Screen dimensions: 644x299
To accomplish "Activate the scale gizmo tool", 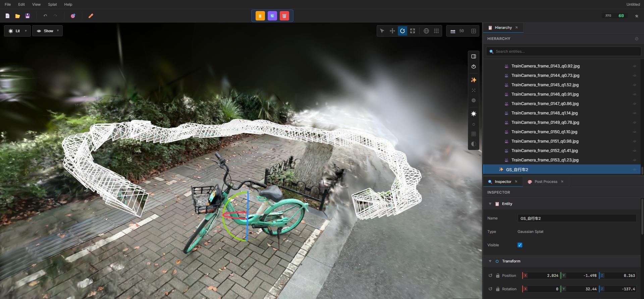I will click(x=413, y=31).
